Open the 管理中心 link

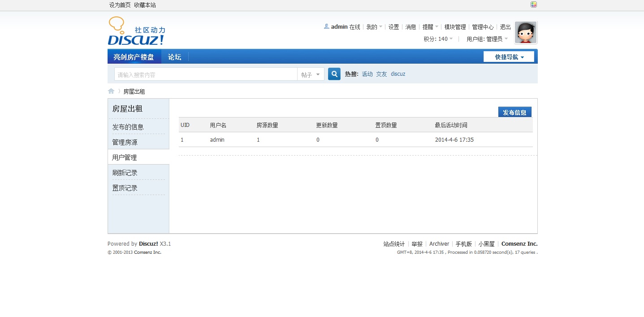point(483,27)
